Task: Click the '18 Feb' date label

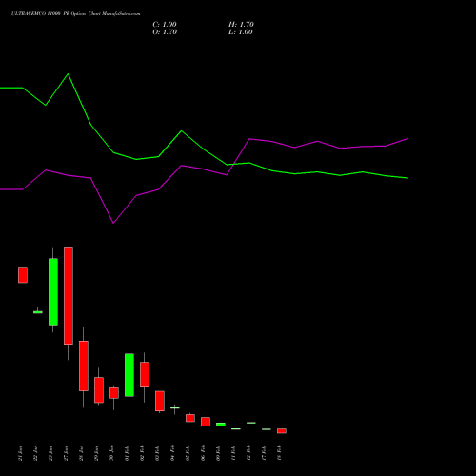Action: pos(280,453)
